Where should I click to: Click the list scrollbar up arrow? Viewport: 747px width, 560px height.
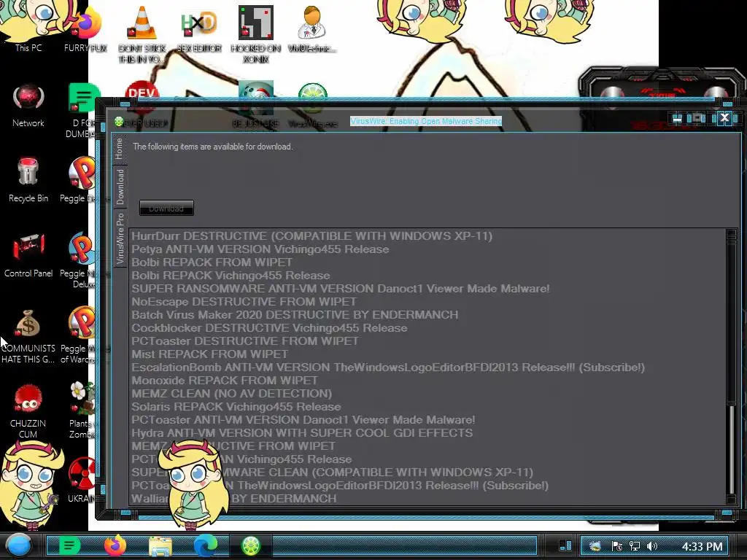point(731,234)
